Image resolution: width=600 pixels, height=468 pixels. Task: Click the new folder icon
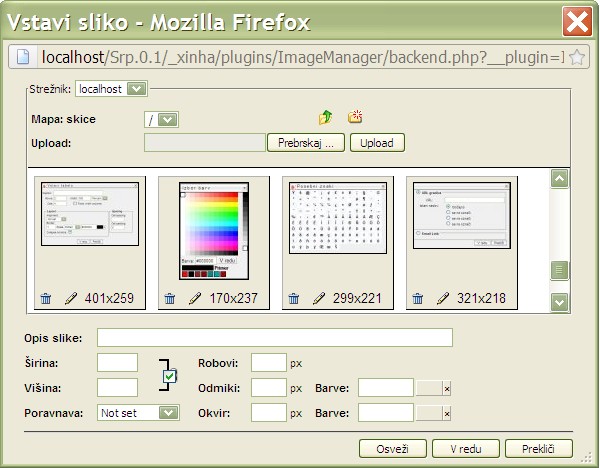pos(355,118)
